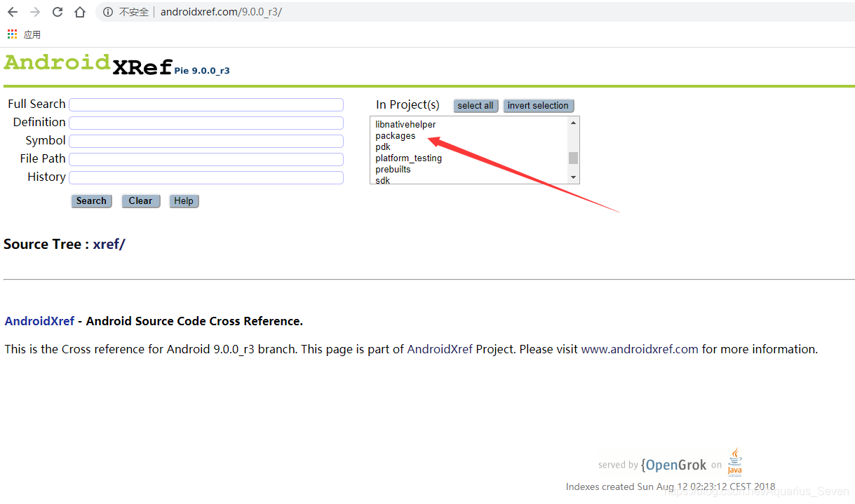
Task: Select packages in project list
Action: click(x=395, y=136)
